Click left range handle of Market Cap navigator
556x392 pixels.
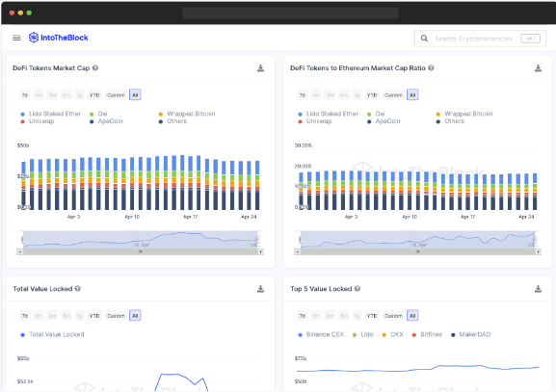(23, 240)
